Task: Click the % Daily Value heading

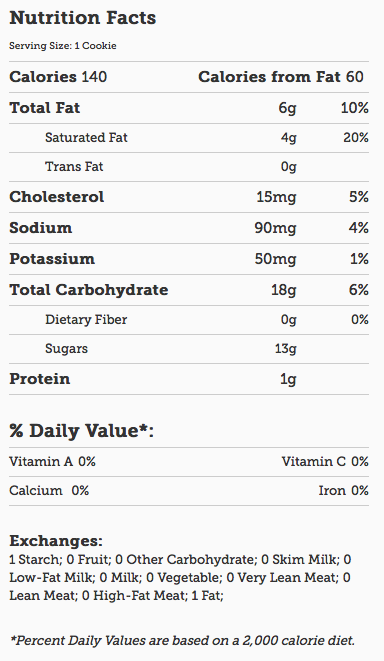Action: click(81, 431)
